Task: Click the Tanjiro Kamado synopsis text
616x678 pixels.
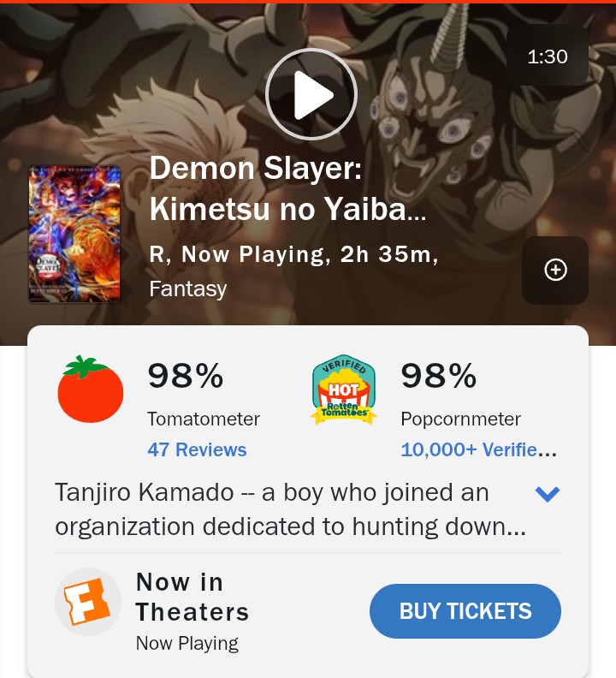Action: [x=291, y=509]
